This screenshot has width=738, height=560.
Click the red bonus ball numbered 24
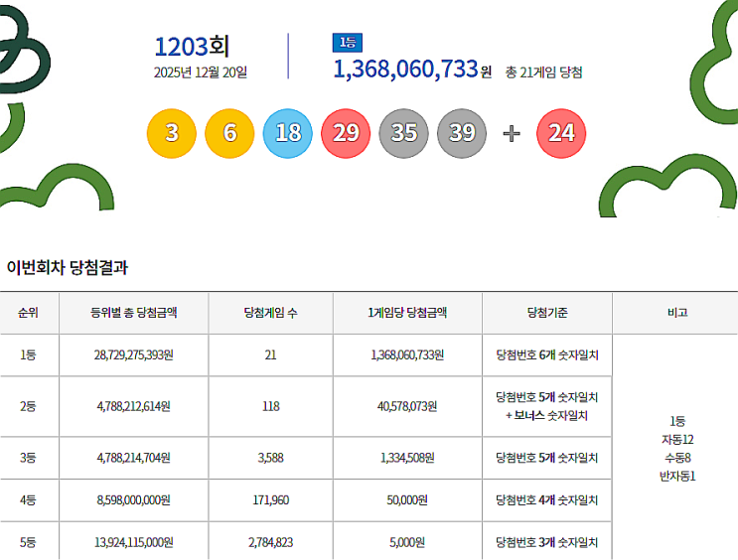click(x=561, y=133)
